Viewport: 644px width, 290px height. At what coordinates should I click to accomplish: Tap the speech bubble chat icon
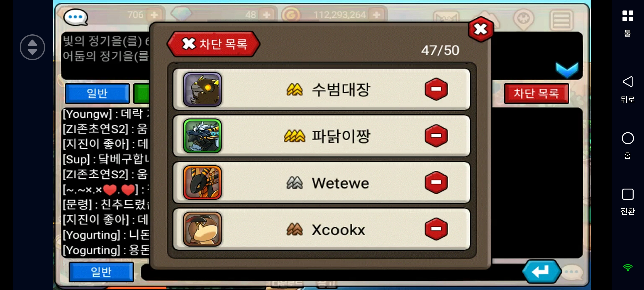coord(75,17)
